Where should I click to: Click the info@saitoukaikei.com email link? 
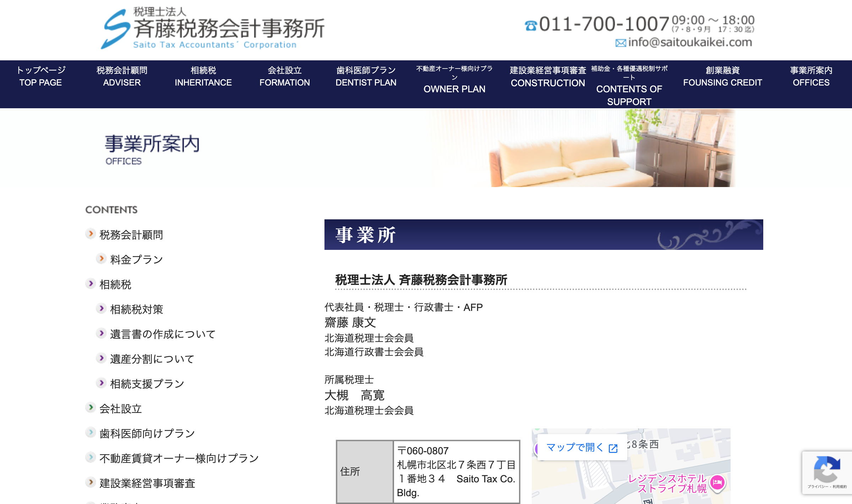(690, 43)
